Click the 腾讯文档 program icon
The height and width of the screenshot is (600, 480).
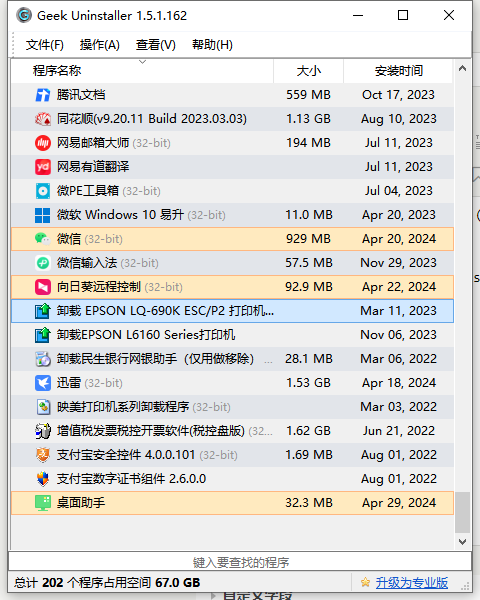click(42, 95)
